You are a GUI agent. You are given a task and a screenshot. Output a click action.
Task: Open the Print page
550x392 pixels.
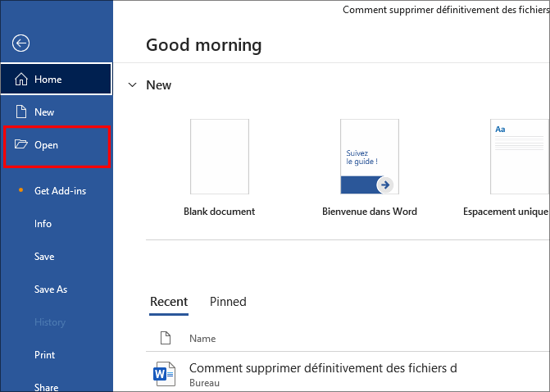57,355
